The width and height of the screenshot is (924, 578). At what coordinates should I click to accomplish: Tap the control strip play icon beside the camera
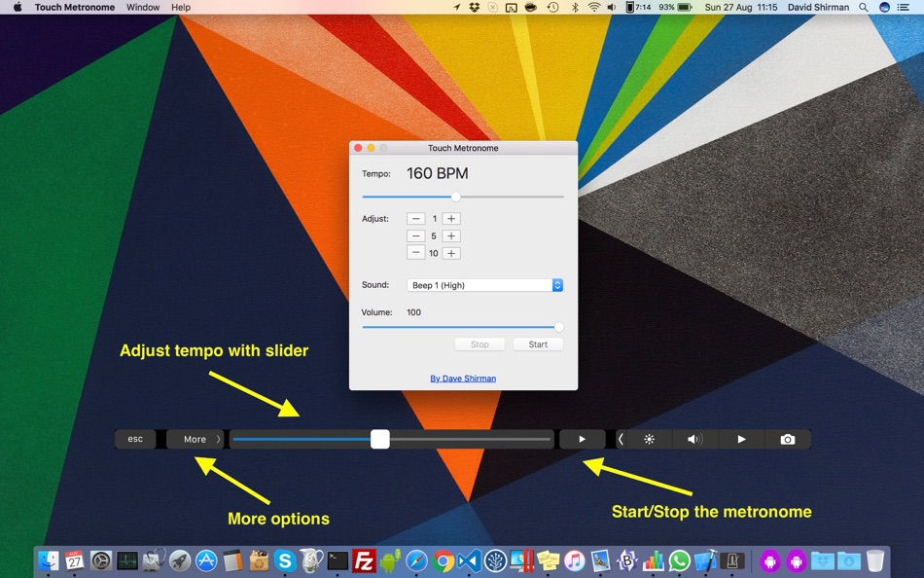(x=741, y=440)
